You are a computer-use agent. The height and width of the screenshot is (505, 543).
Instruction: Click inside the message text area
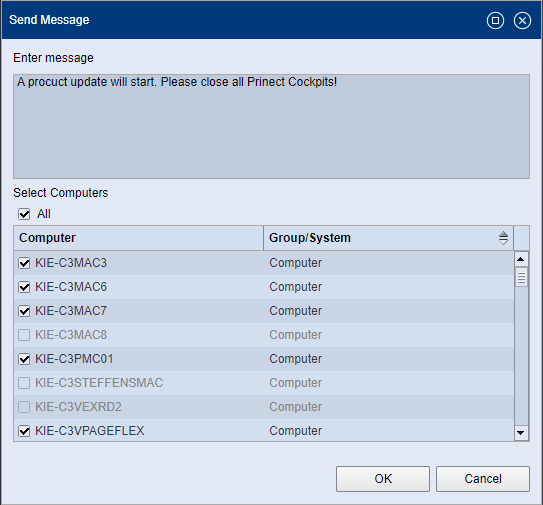click(272, 126)
